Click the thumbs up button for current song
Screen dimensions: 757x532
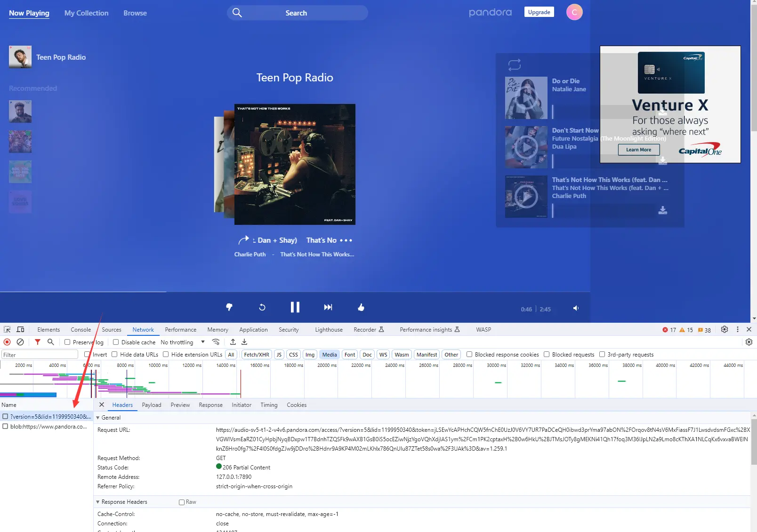coord(361,307)
